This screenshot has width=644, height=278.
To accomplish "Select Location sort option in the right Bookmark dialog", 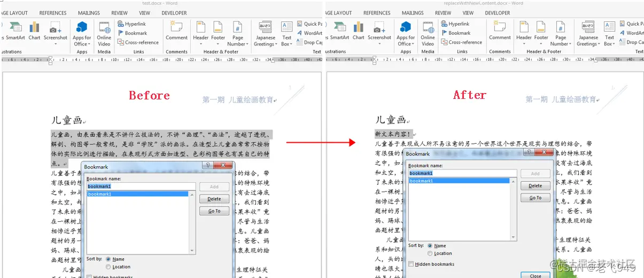I will click(430, 253).
